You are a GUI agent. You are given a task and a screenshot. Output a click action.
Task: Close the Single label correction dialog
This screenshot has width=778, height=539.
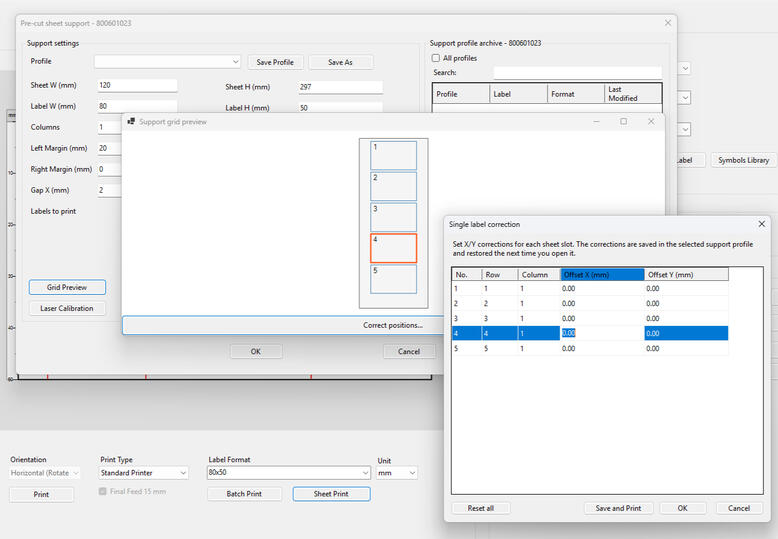click(x=762, y=224)
